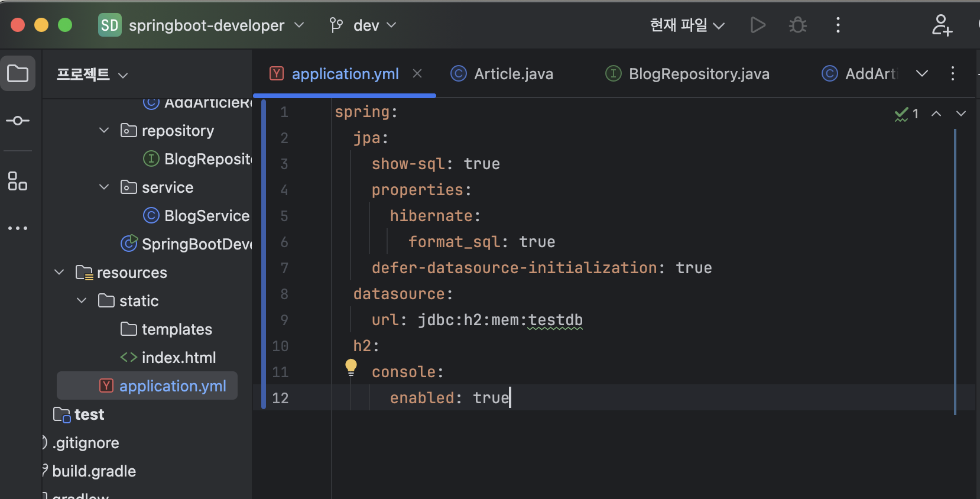980x499 pixels.
Task: Click defer-datasource-initialization key on line 7
Action: pos(514,268)
